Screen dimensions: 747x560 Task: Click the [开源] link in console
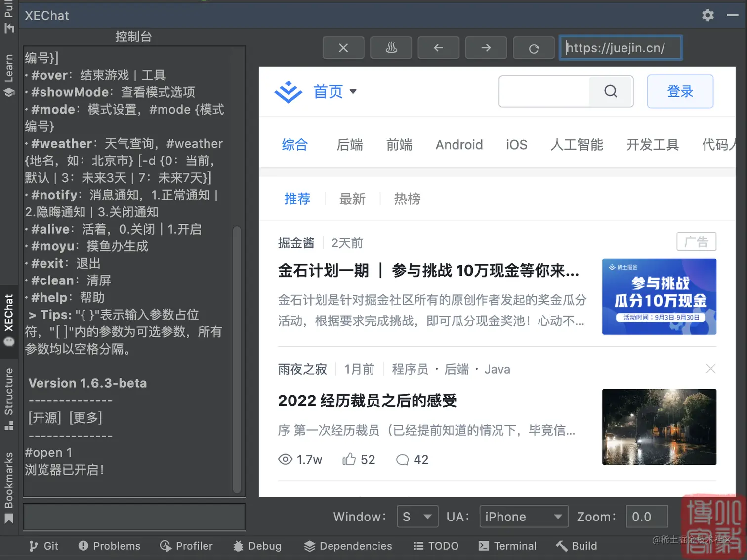(x=45, y=418)
